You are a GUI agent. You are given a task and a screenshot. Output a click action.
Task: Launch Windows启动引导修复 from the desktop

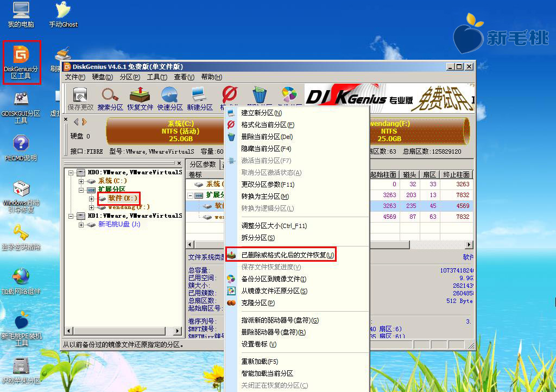pos(21,197)
